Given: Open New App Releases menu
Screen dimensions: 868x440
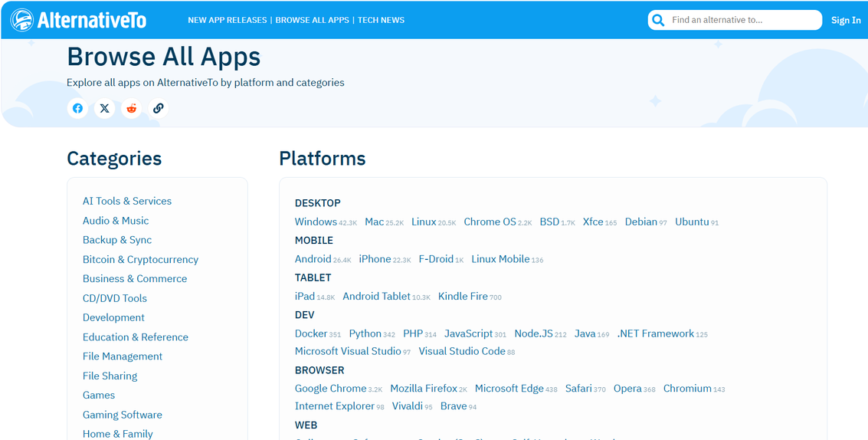Looking at the screenshot, I should (227, 20).
